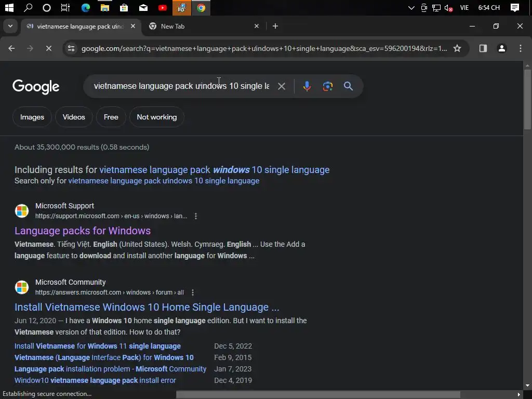Switch to the New Tab tab

point(204,26)
